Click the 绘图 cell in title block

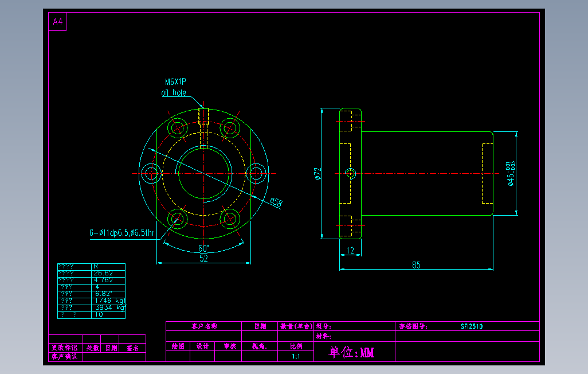178,346
